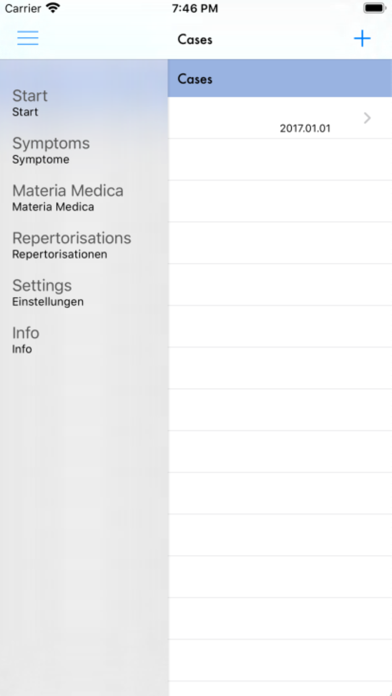This screenshot has height=696, width=392.
Task: Click the German subtitle Symptome
Action: 40,160
